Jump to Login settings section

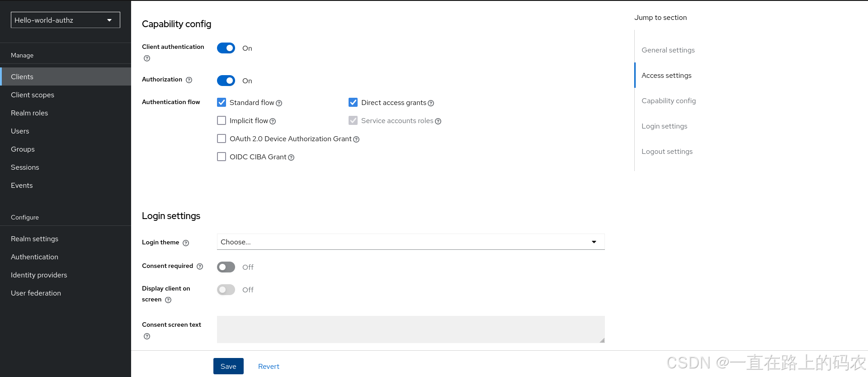(x=665, y=126)
